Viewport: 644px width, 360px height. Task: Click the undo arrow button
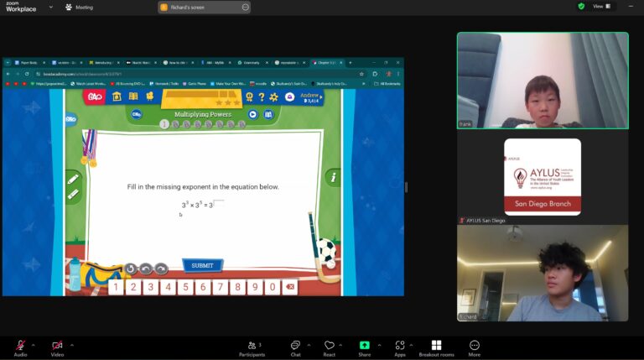[146, 269]
